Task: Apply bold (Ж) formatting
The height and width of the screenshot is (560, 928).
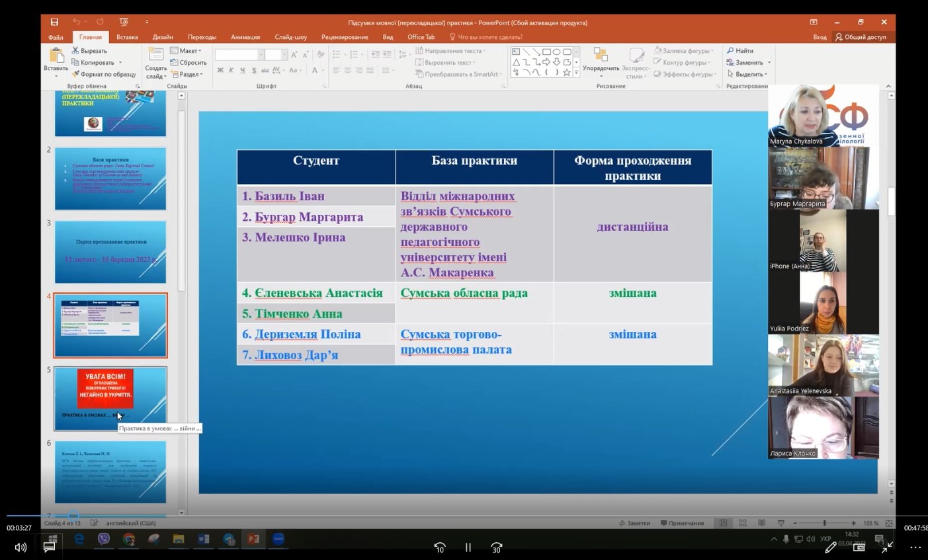Action: point(220,70)
